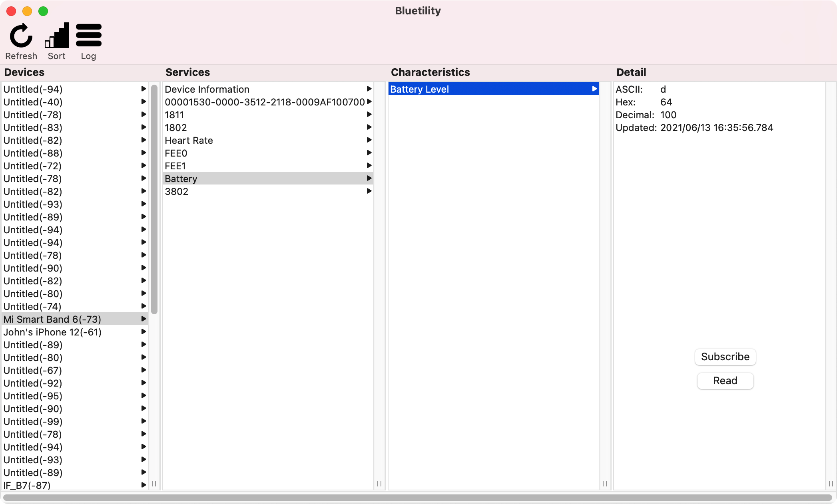Screen dimensions: 837x504
Task: Expand the Battery Level characteristic arrow
Action: [x=594, y=89]
